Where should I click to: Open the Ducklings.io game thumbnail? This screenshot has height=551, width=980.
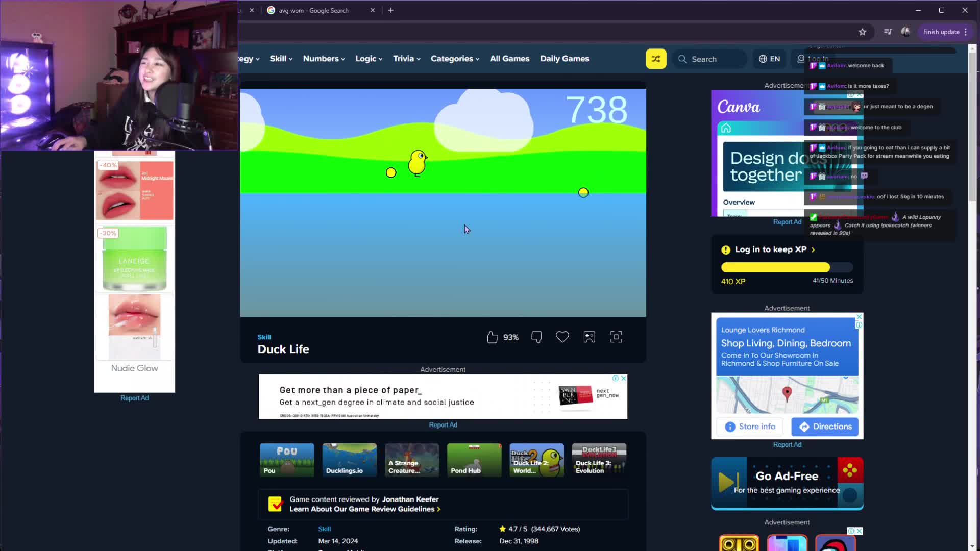[x=349, y=460]
